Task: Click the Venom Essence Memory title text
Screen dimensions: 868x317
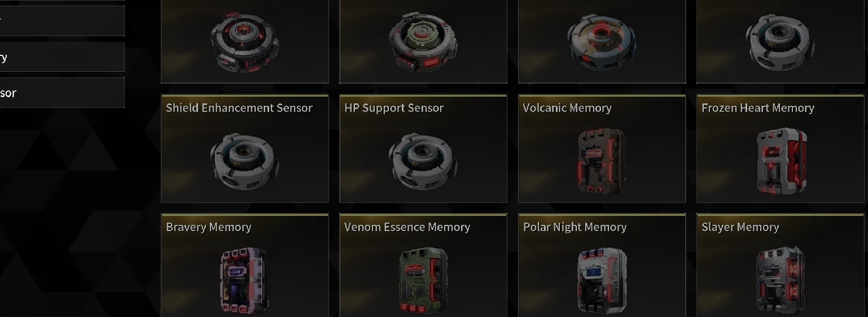Action: [x=407, y=227]
